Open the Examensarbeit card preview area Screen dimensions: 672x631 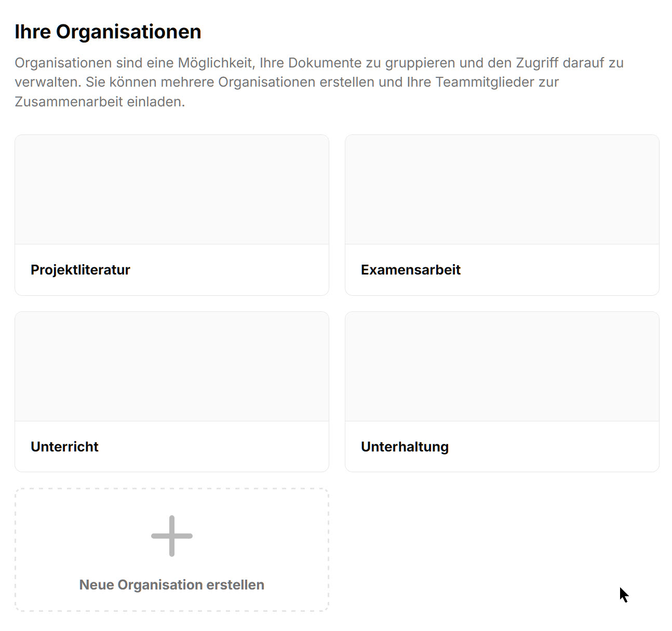tap(502, 189)
